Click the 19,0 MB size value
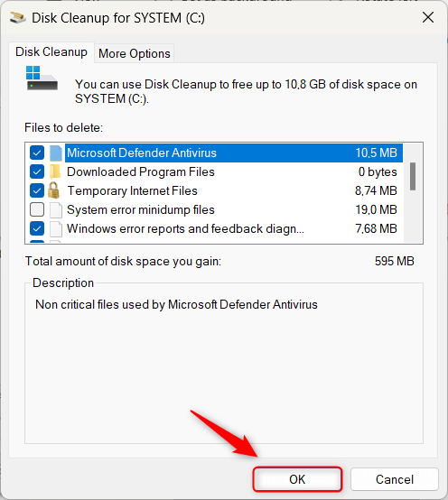 (x=376, y=209)
